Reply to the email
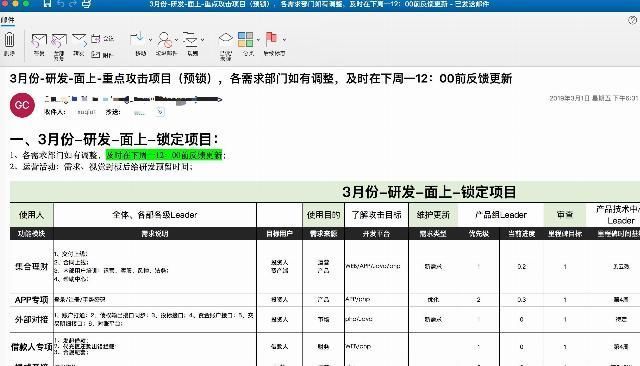 39,41
